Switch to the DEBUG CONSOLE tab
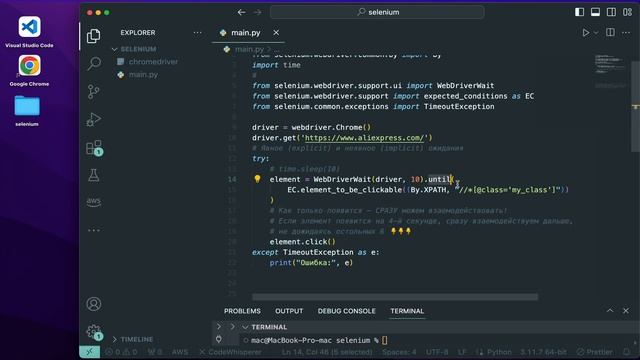Screen dimensions: 640x360 tap(347, 311)
